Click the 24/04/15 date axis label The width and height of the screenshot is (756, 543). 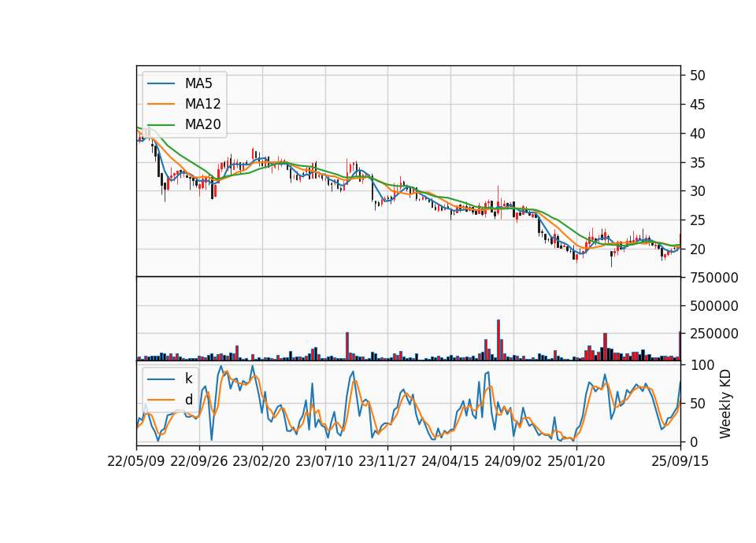[x=450, y=462]
